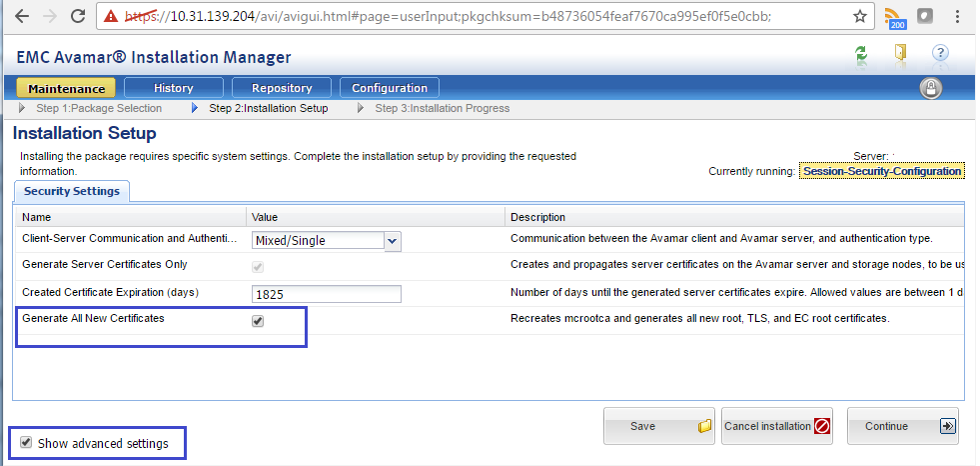Select the Security Settings tab
Image resolution: width=980 pixels, height=466 pixels.
click(71, 191)
